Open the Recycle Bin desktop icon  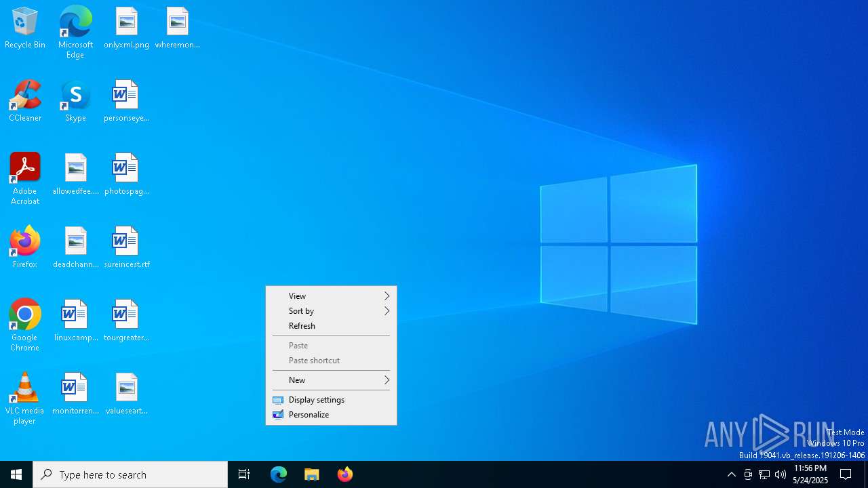pos(25,28)
